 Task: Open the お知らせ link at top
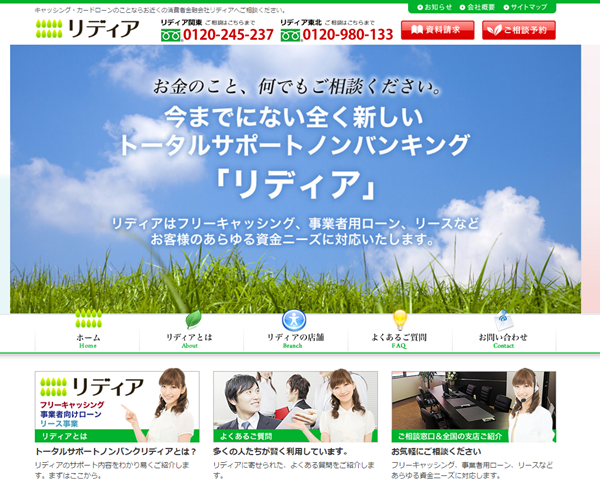click(x=435, y=7)
